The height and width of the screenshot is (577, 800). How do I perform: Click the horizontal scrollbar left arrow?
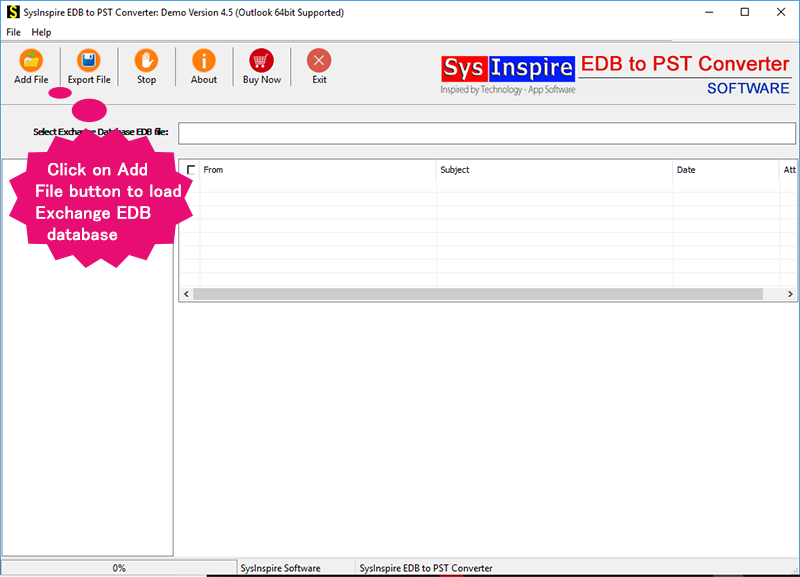tap(186, 294)
